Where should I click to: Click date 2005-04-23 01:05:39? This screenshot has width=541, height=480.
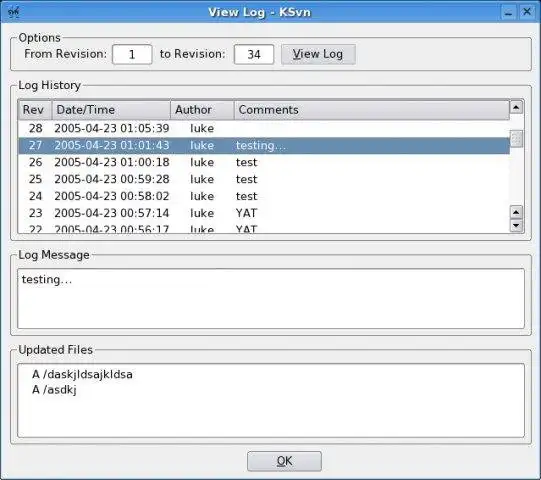[x=112, y=128]
